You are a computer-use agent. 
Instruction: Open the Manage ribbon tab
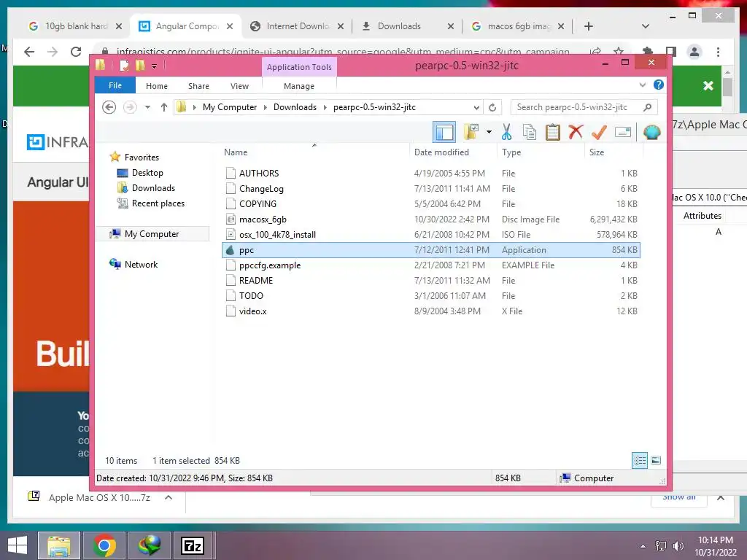point(298,86)
